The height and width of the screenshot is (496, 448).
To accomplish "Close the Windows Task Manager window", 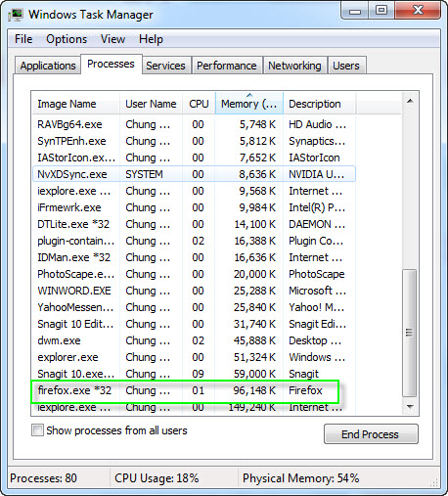I will [x=418, y=11].
